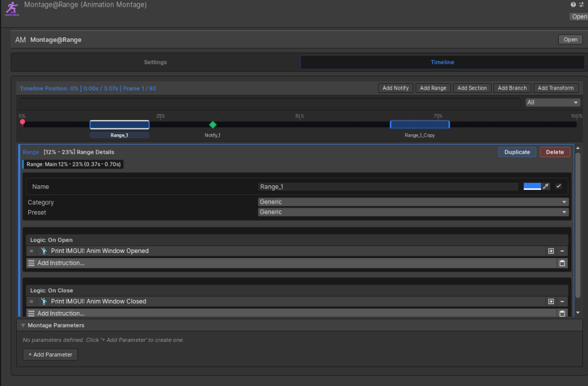Open the Category dropdown
The image size is (588, 386).
click(413, 202)
